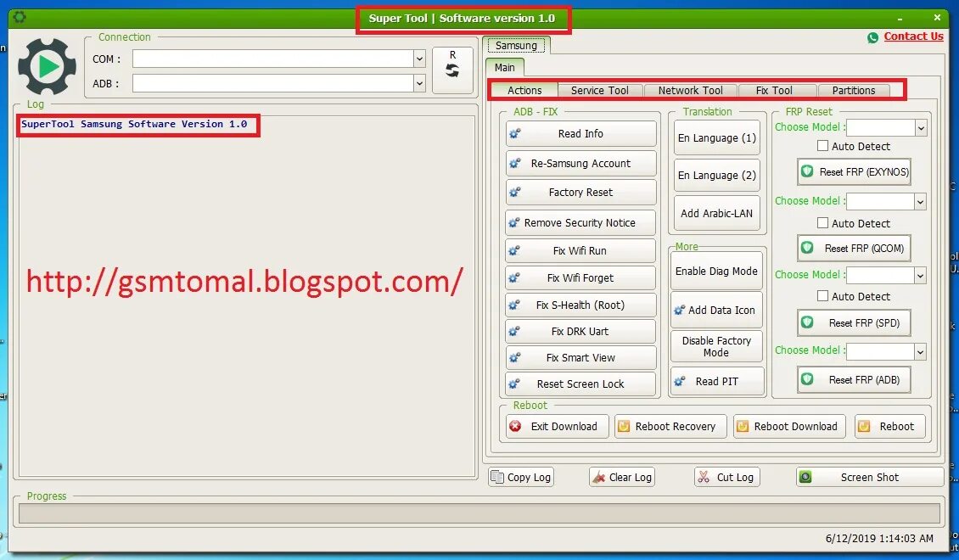Click Add Arabic-LAN button
This screenshot has width=959, height=560.
(x=717, y=213)
